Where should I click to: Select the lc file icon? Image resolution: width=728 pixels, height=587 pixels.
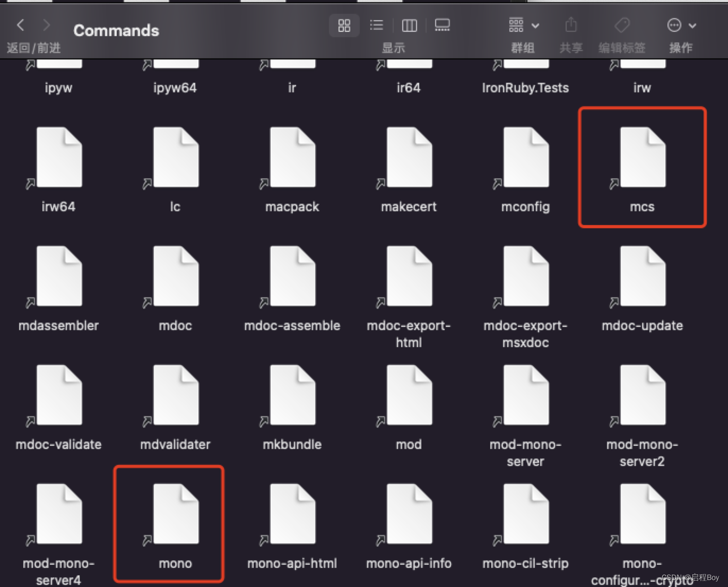click(176, 157)
